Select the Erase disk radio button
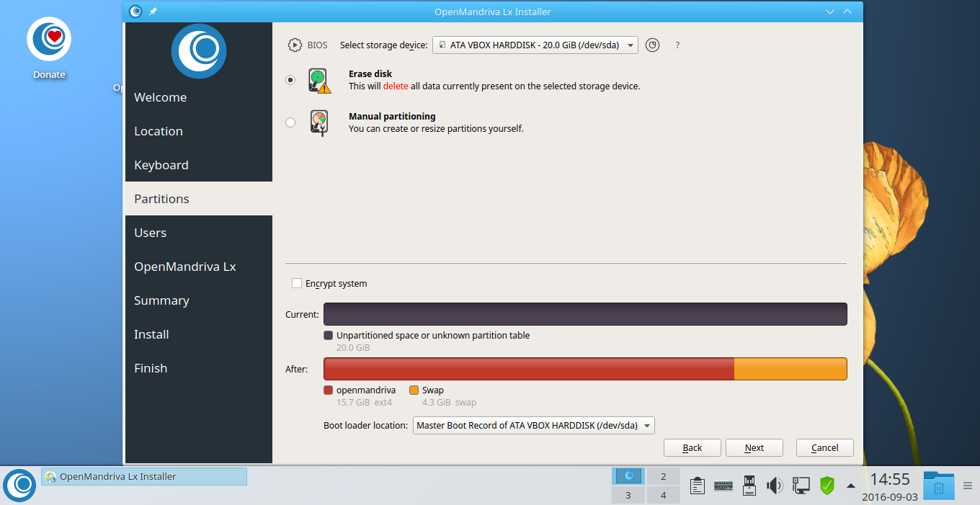 point(290,80)
